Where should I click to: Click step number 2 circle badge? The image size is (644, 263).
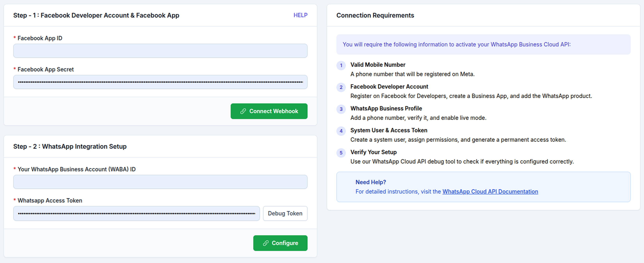341,87
